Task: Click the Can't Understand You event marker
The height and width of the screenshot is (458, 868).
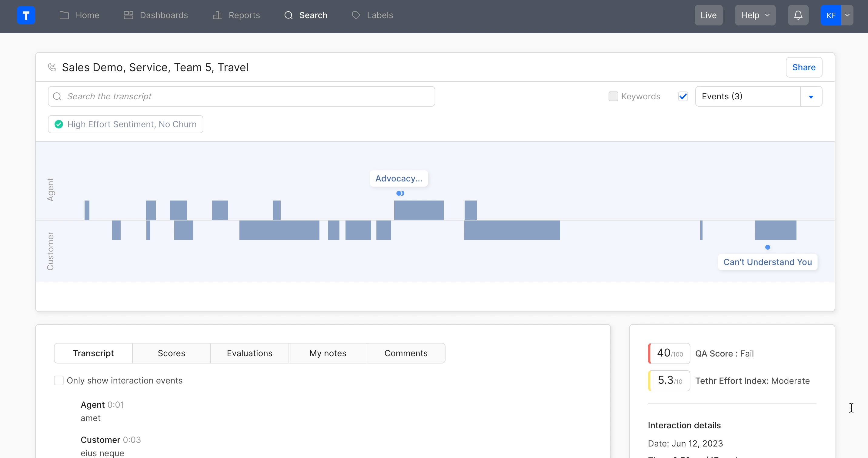Action: [768, 247]
